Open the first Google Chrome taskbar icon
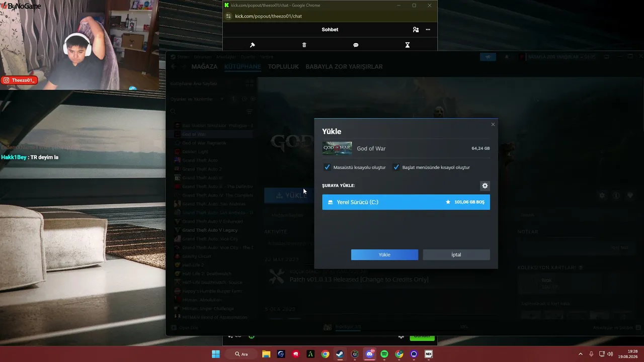 coord(326,354)
